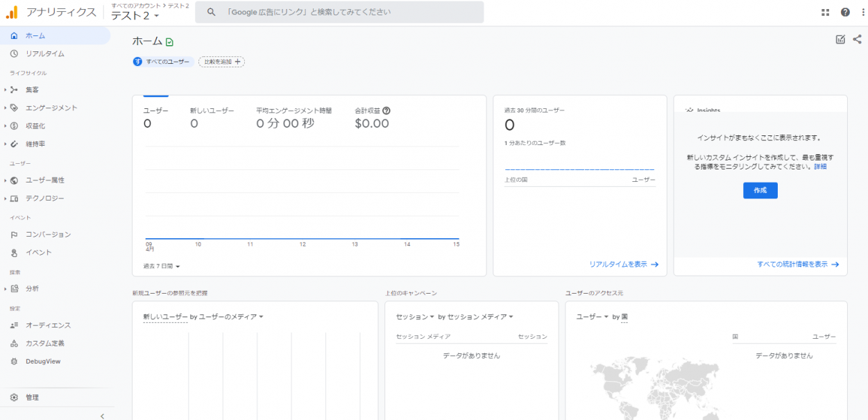
Task: Click the 比較を追加 chip
Action: click(x=221, y=62)
